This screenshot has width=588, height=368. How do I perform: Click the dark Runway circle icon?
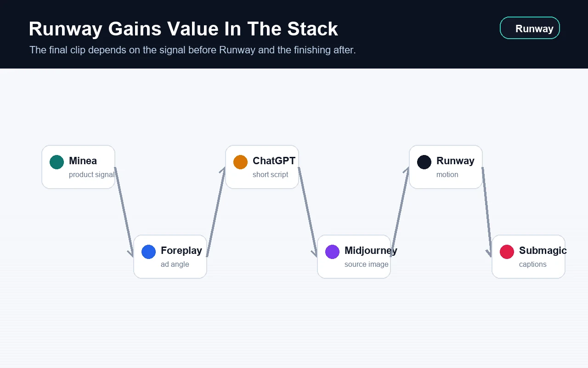pos(424,162)
